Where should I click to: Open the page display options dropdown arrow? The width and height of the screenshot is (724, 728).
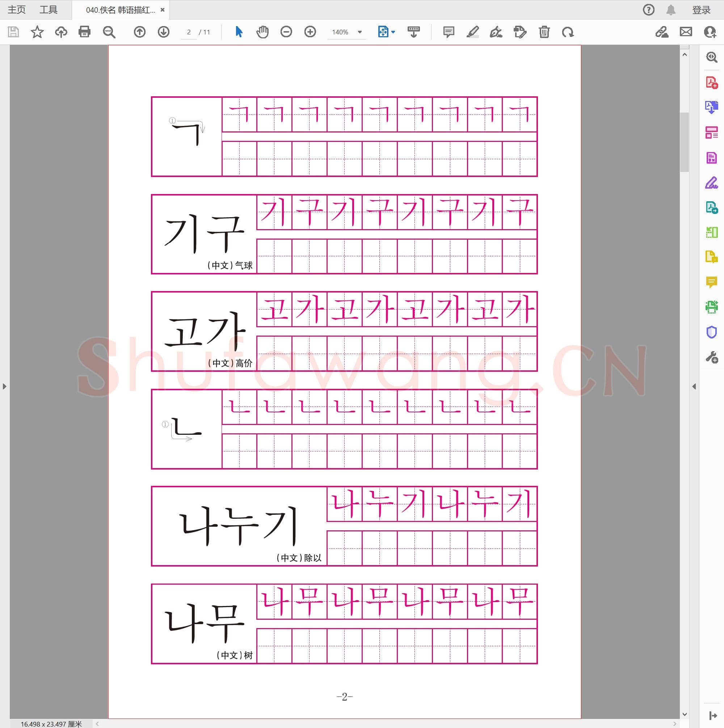pos(393,32)
